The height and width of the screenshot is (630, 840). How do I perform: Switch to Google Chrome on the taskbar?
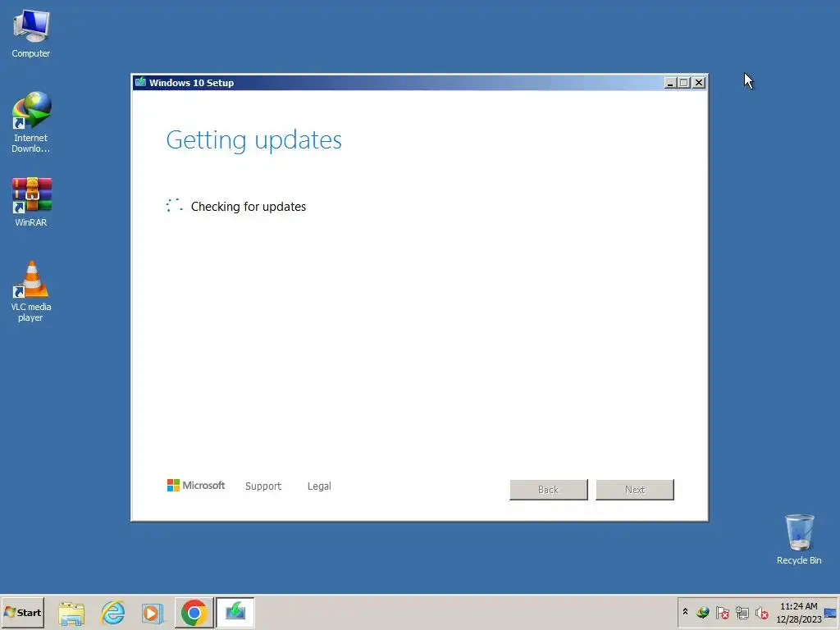pyautogui.click(x=194, y=612)
